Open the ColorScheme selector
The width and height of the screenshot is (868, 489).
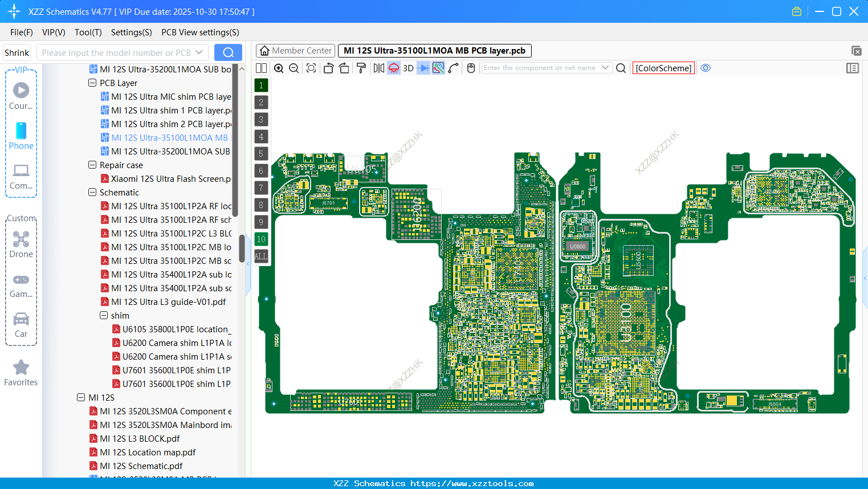pos(663,68)
